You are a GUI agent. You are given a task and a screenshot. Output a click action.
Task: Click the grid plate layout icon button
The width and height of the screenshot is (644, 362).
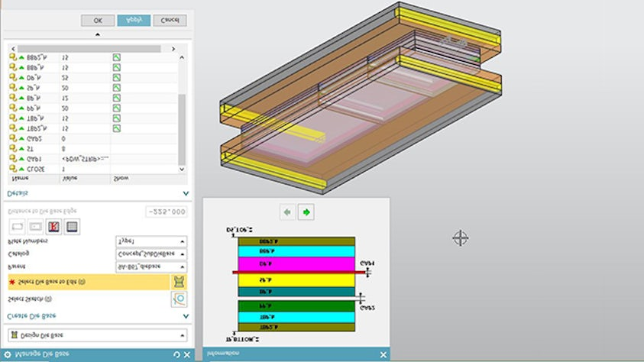coord(72,226)
